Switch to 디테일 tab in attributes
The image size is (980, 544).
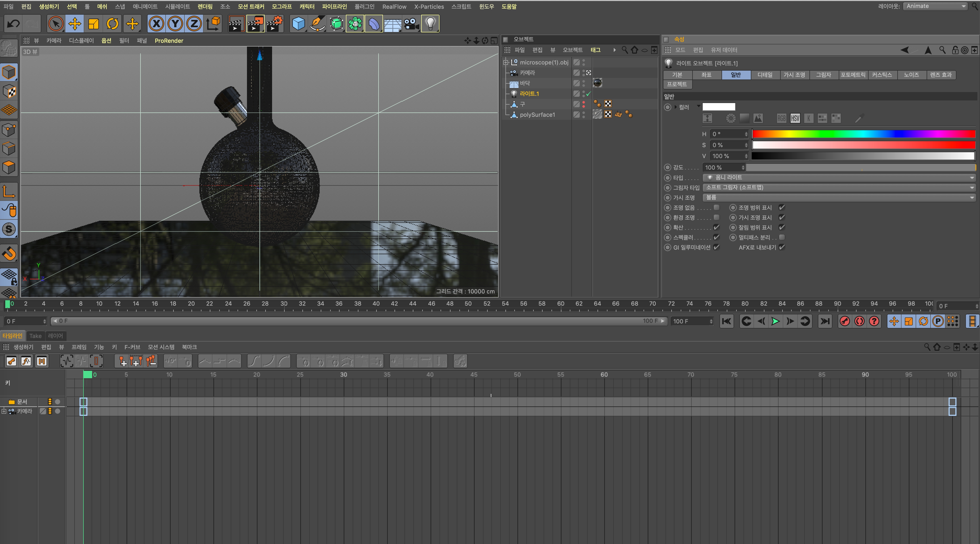tap(765, 75)
